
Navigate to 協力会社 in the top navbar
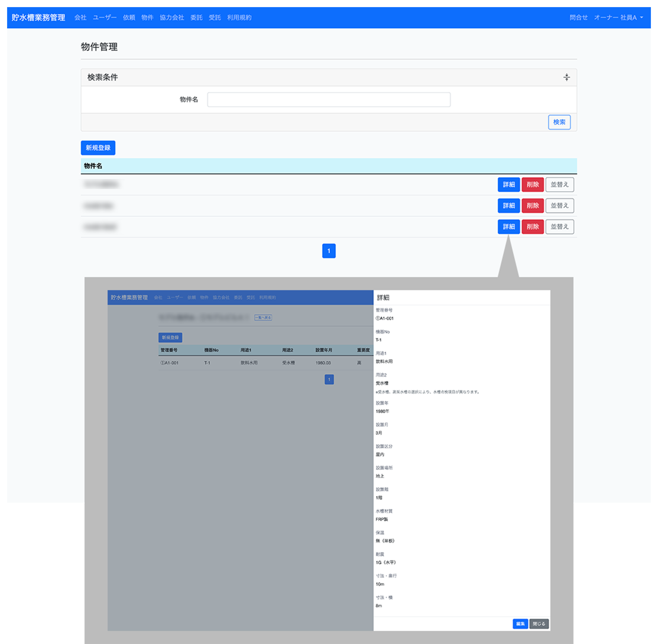[172, 18]
